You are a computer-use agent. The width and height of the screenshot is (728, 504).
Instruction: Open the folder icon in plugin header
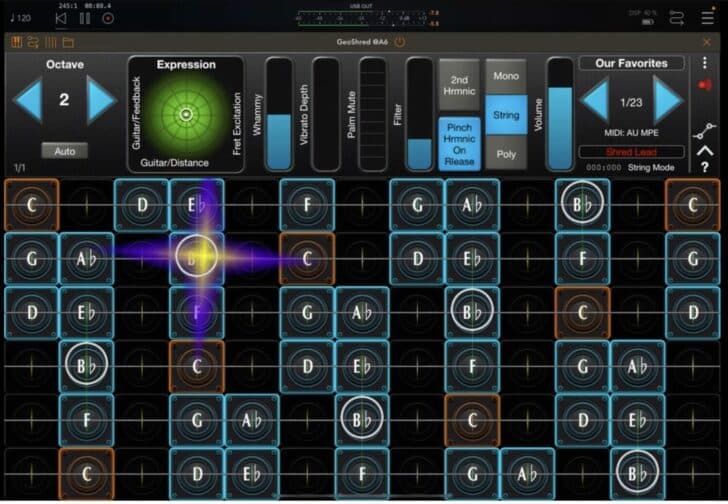click(x=68, y=42)
